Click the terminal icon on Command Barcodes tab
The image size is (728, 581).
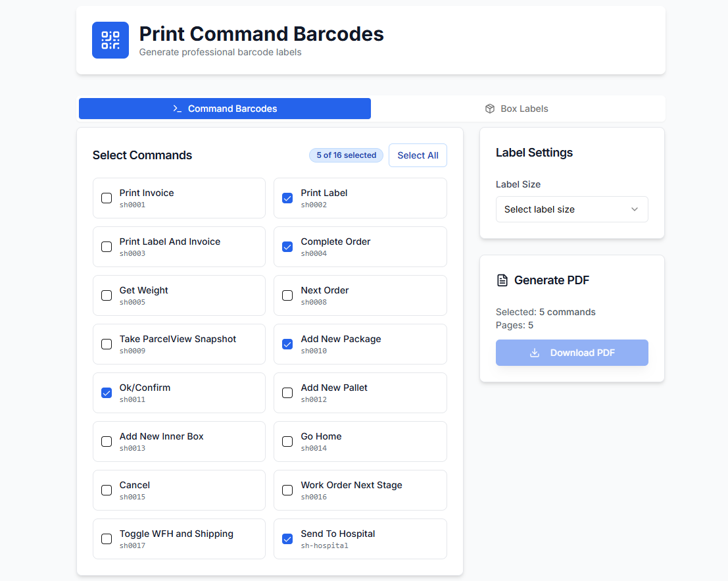(x=178, y=109)
